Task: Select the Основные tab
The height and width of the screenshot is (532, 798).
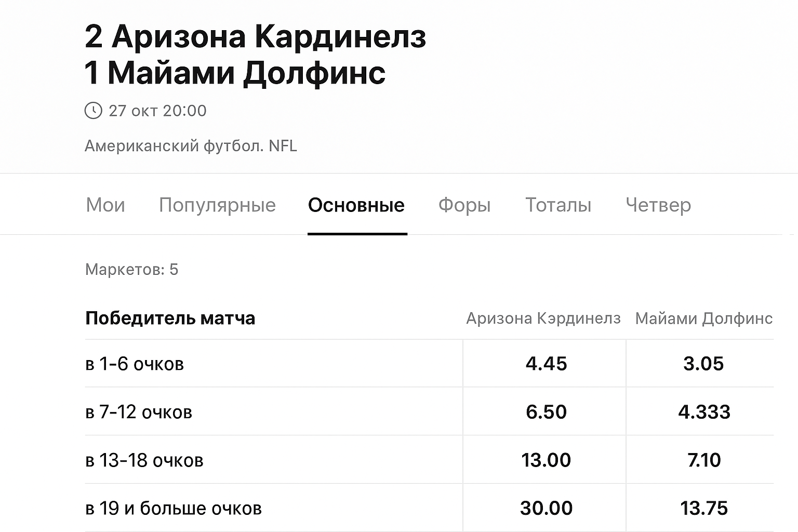Action: (x=356, y=205)
